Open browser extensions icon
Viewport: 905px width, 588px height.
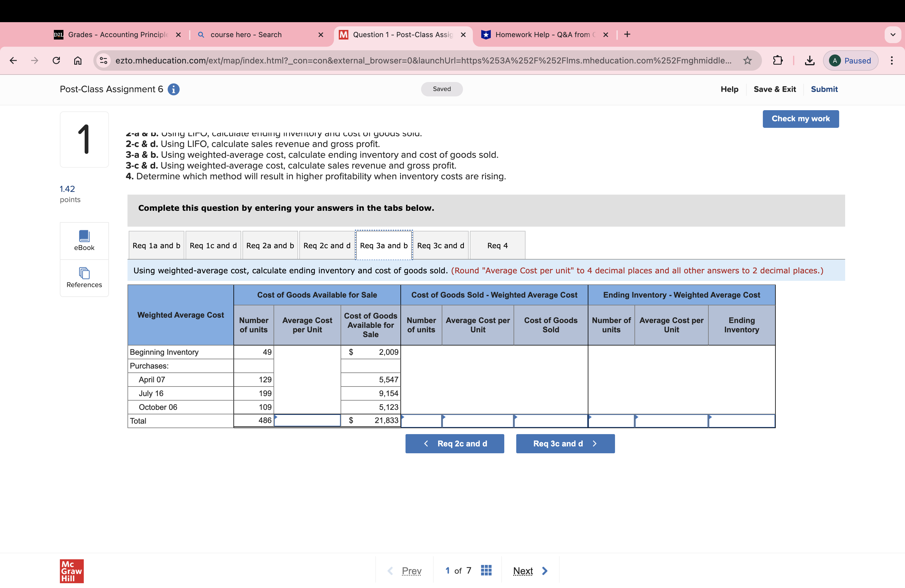pos(778,60)
